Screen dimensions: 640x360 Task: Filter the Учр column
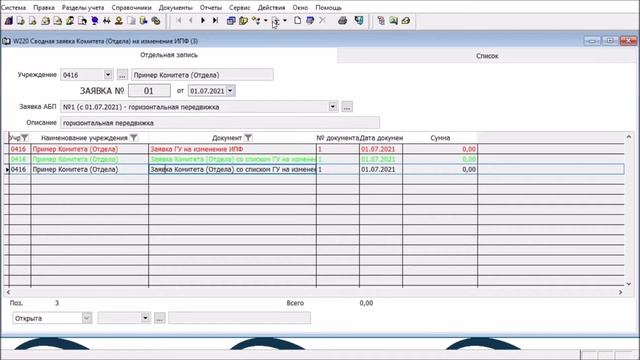(x=24, y=138)
